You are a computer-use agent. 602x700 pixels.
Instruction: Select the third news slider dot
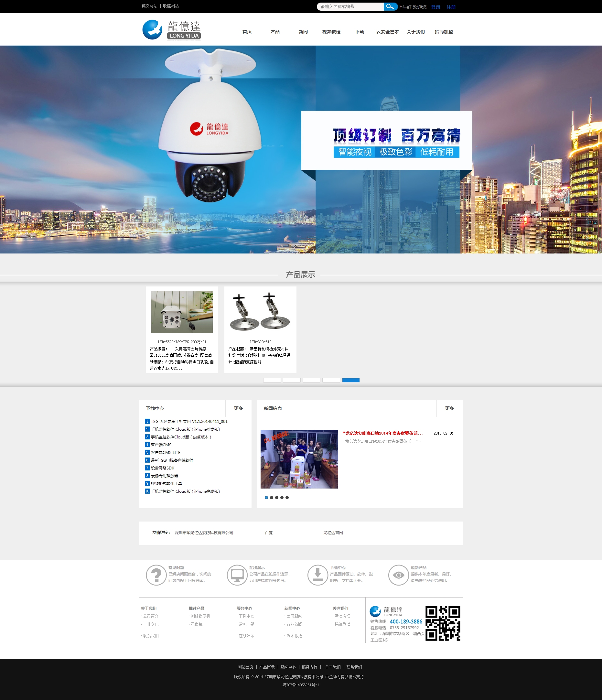pyautogui.click(x=277, y=497)
